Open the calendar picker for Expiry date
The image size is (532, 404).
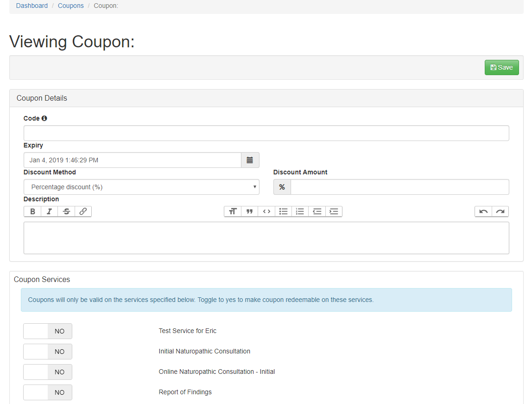coord(250,160)
